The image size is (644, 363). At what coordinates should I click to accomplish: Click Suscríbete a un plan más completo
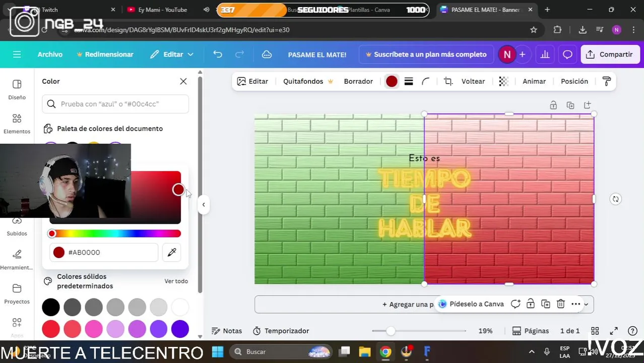click(426, 54)
